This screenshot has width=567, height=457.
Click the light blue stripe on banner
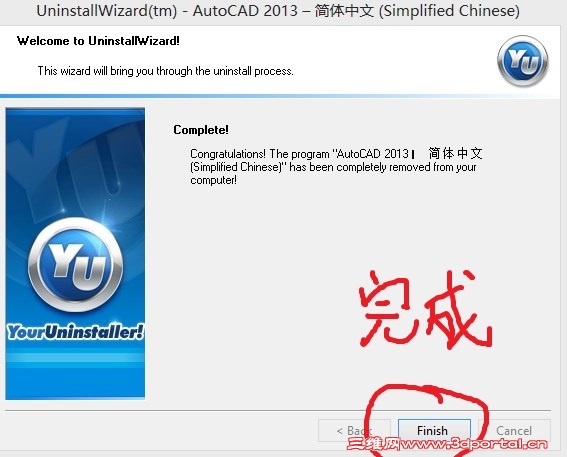pos(75,358)
